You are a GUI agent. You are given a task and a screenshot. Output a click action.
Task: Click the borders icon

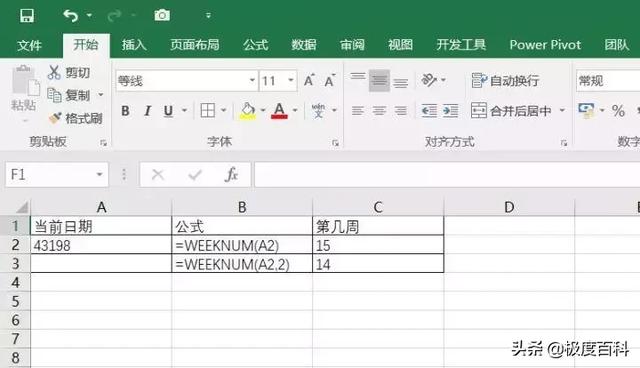pos(207,111)
